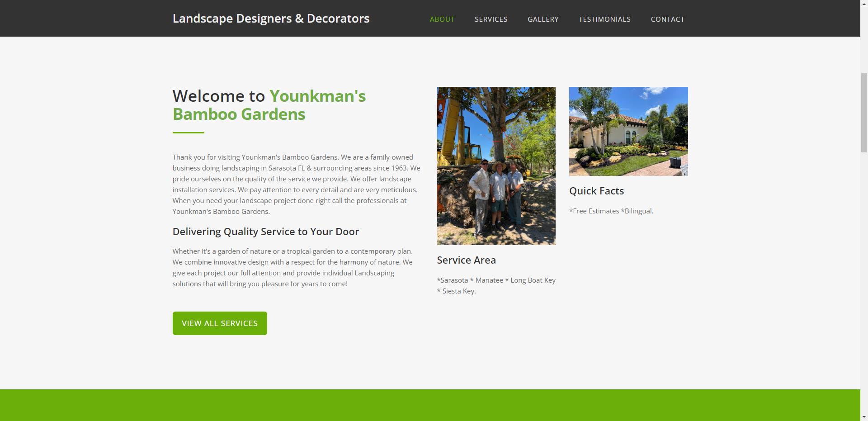
Task: Click the Delivering Quality Service heading
Action: tap(265, 232)
